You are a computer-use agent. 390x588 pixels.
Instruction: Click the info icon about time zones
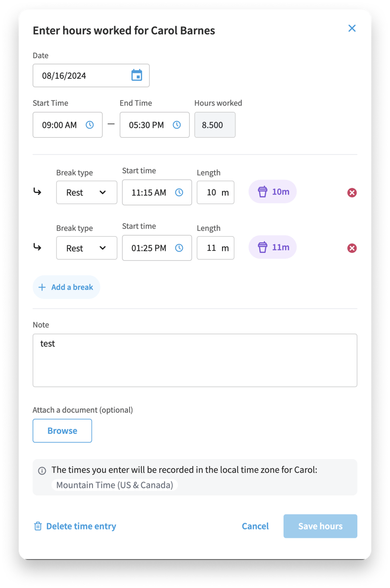(x=42, y=470)
